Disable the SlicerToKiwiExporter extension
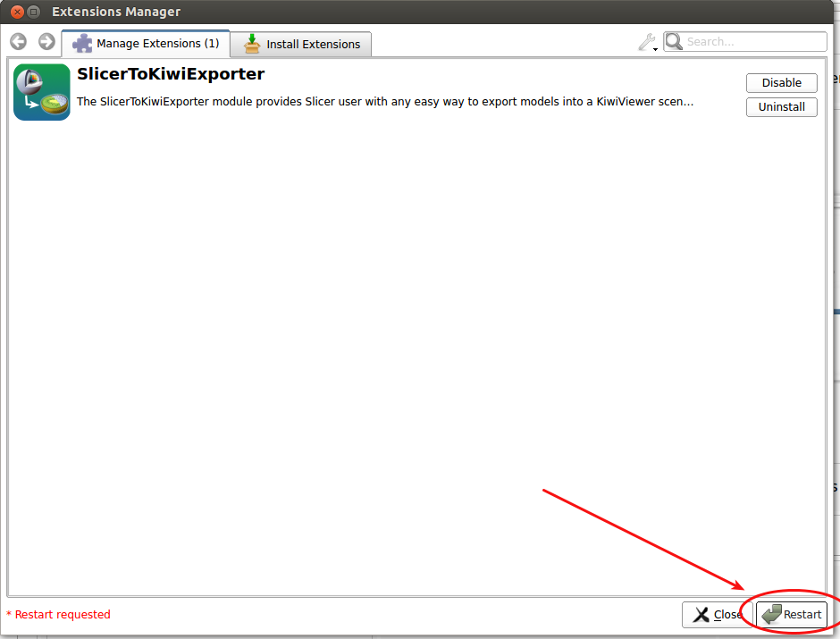Screen dimensions: 840x639 tap(781, 83)
